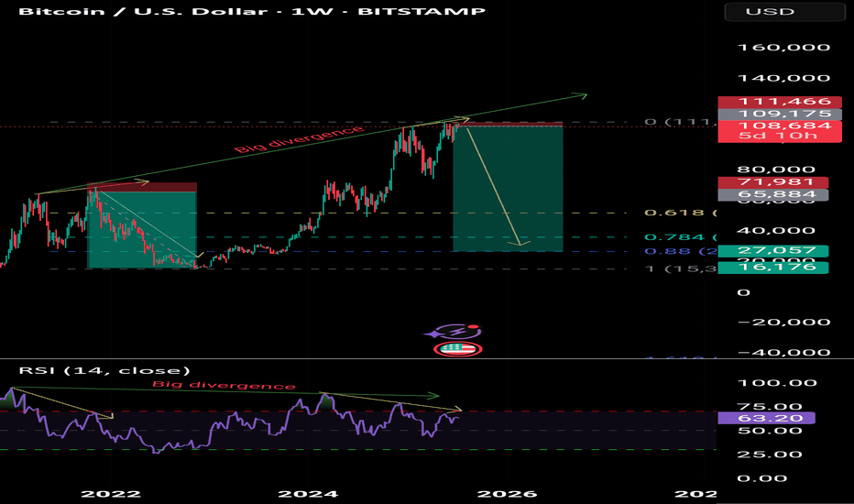Click the −20,000 price axis label
This screenshot has height=504, width=854.
pyautogui.click(x=783, y=322)
